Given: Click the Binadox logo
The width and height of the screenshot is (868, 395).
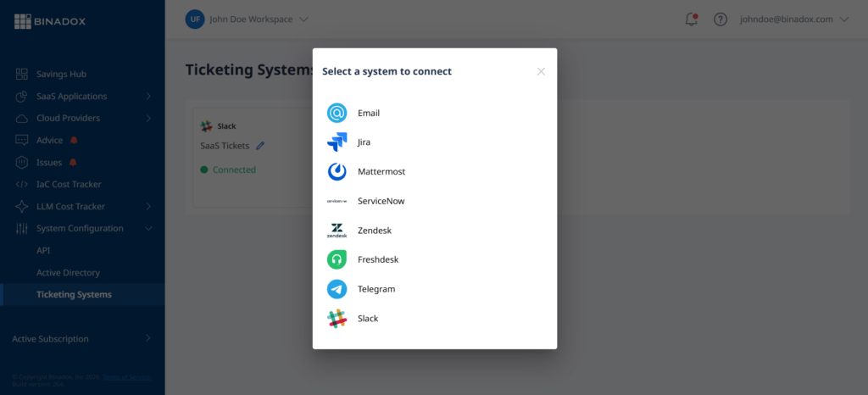Looking at the screenshot, I should click(x=50, y=21).
